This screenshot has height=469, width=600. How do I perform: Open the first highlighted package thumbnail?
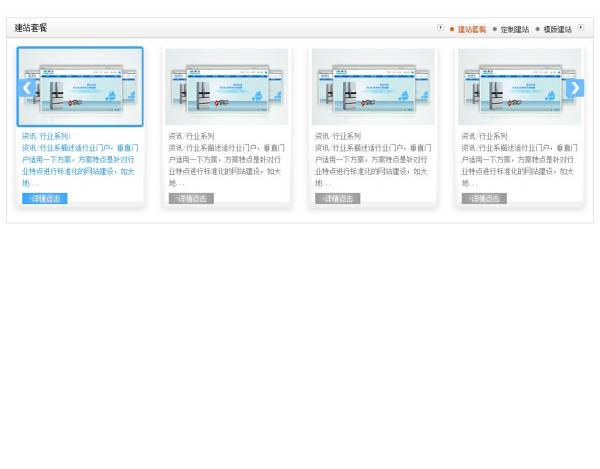pyautogui.click(x=80, y=87)
